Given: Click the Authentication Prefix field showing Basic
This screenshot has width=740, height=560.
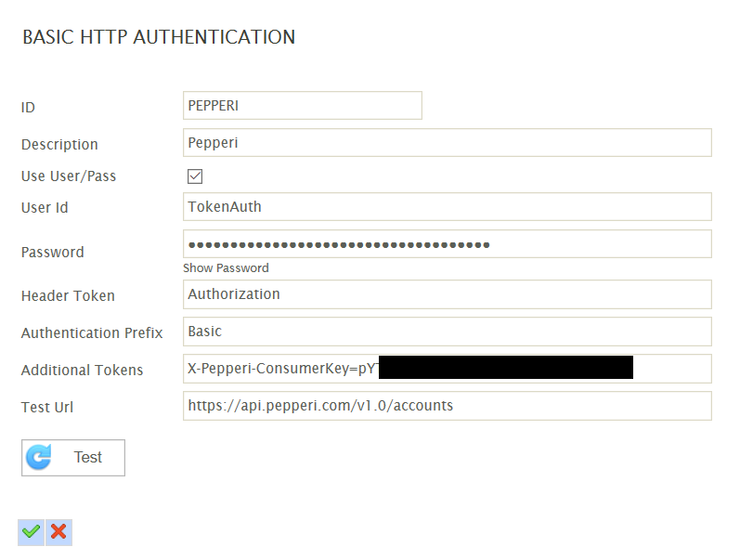Looking at the screenshot, I should (448, 332).
